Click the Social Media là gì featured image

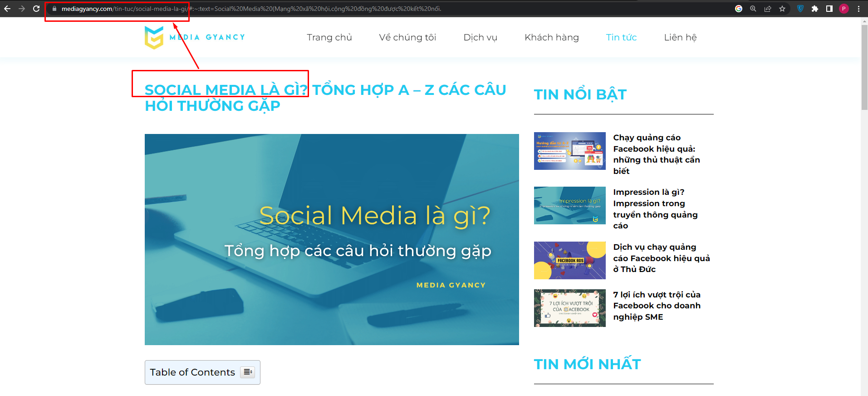tap(332, 239)
